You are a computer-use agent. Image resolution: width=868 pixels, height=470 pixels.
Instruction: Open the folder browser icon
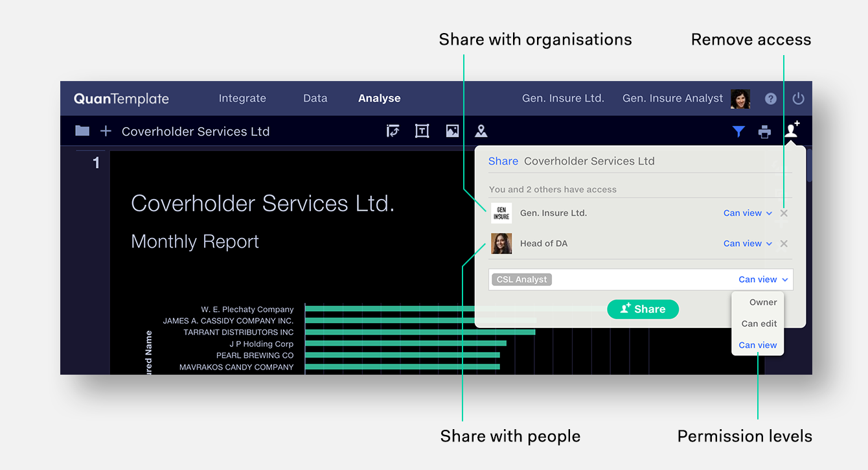tap(82, 131)
